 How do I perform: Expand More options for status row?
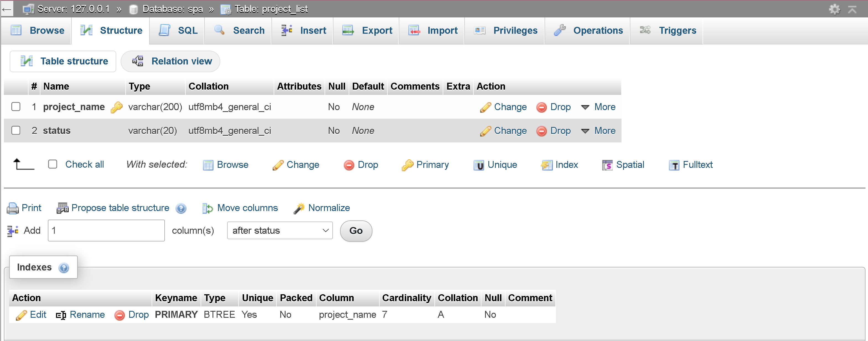(x=599, y=131)
